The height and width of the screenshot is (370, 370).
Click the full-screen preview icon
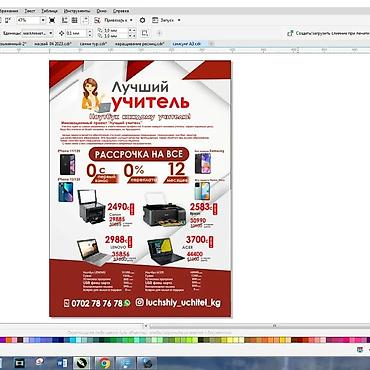[52, 20]
